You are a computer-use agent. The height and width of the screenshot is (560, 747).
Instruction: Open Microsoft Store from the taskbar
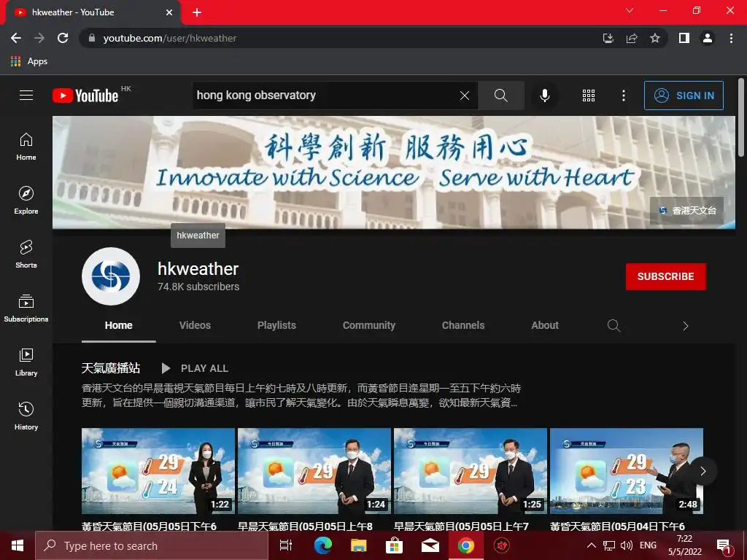point(395,545)
